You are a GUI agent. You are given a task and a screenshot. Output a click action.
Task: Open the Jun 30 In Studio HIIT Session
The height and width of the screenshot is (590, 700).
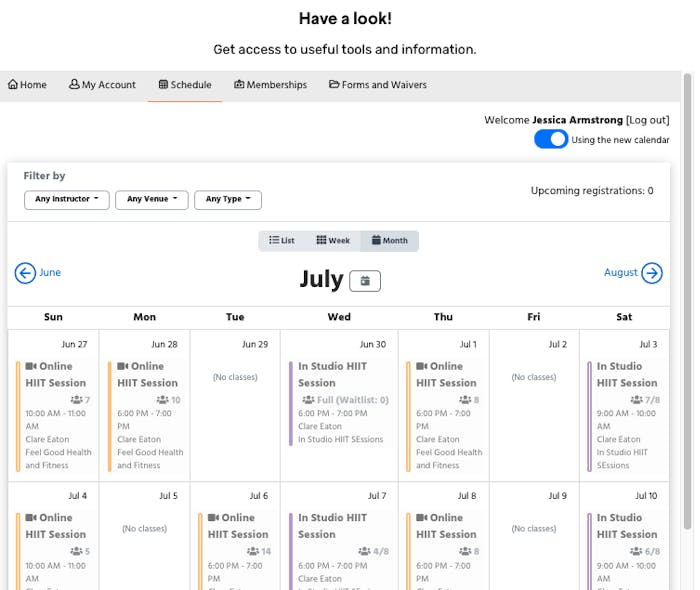click(x=339, y=403)
